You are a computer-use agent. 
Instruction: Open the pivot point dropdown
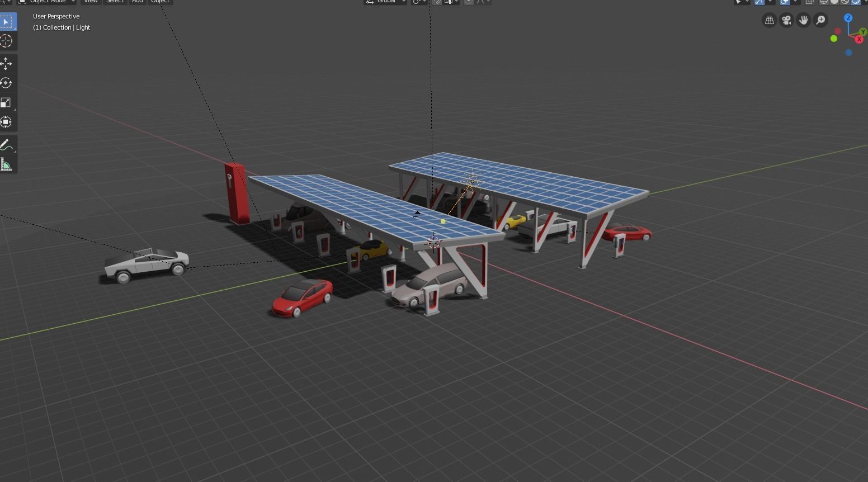pyautogui.click(x=419, y=2)
